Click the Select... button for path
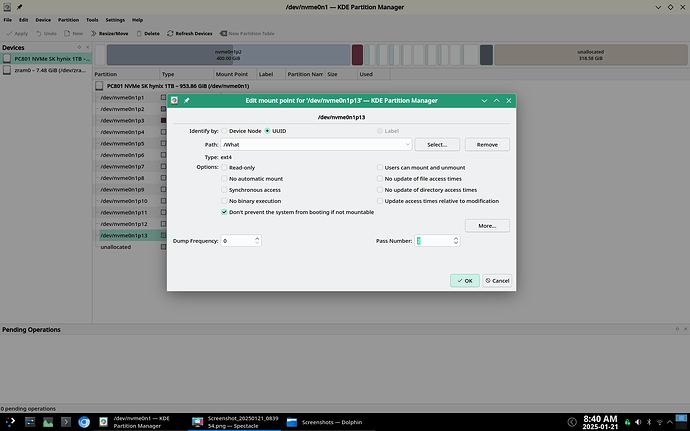 click(437, 144)
